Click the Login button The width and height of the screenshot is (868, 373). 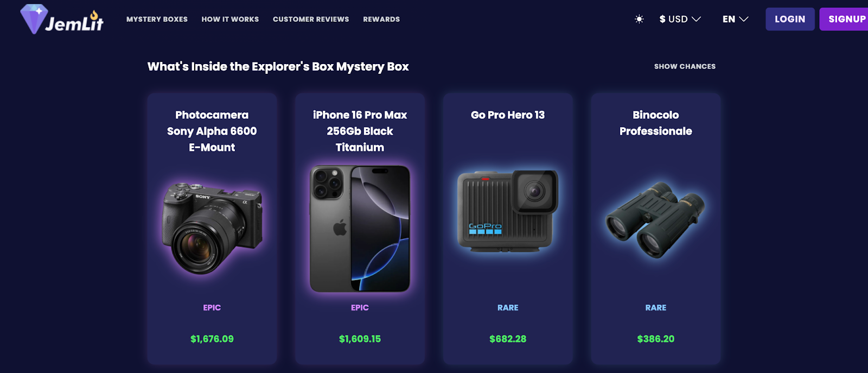(x=790, y=19)
